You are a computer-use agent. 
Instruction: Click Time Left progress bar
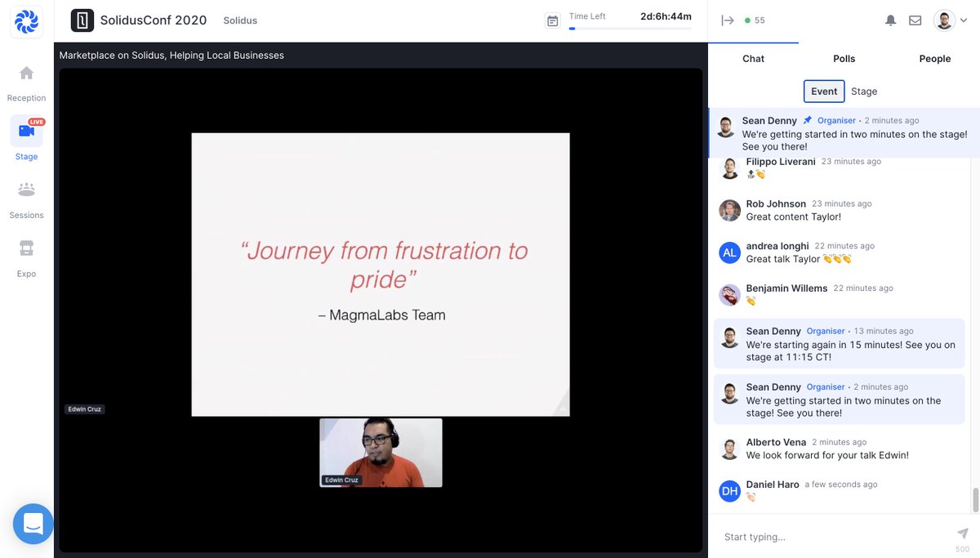(x=630, y=29)
